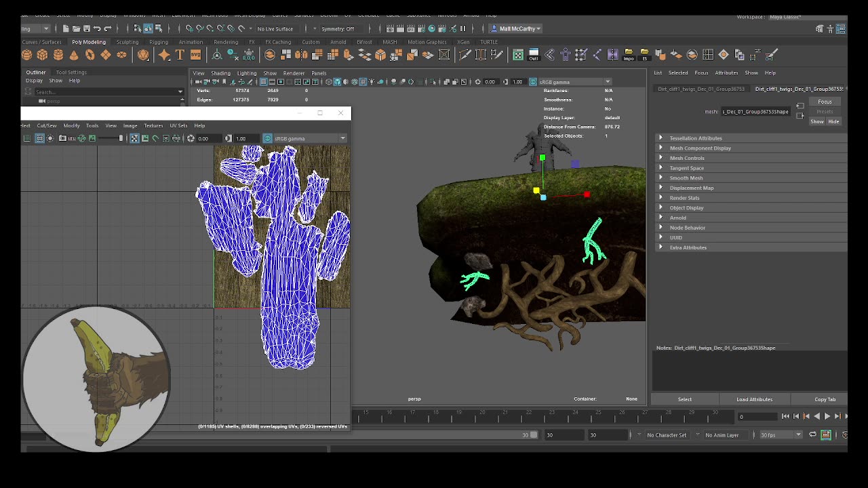868x488 pixels.
Task: Click the Impo folder shelf icon
Action: (629, 55)
